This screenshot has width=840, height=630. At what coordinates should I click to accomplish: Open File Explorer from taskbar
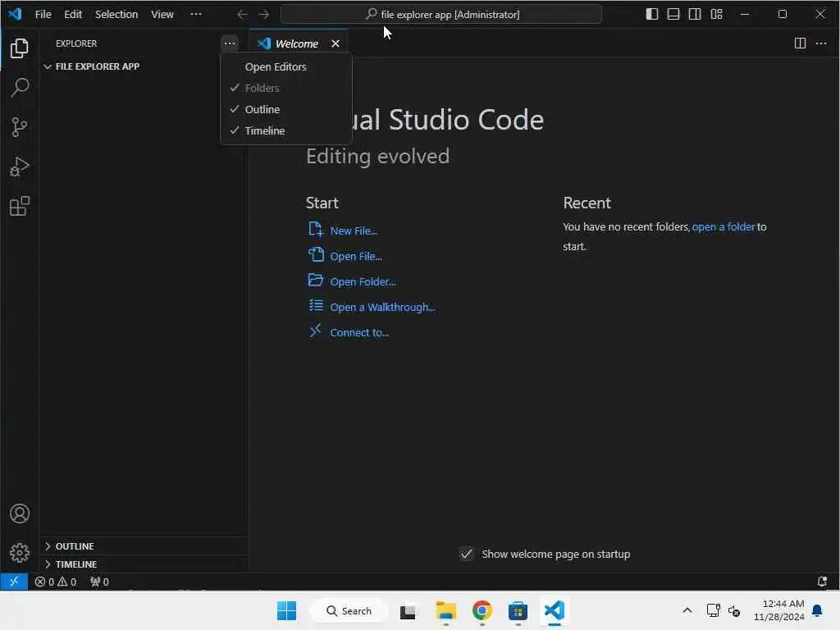pyautogui.click(x=445, y=610)
